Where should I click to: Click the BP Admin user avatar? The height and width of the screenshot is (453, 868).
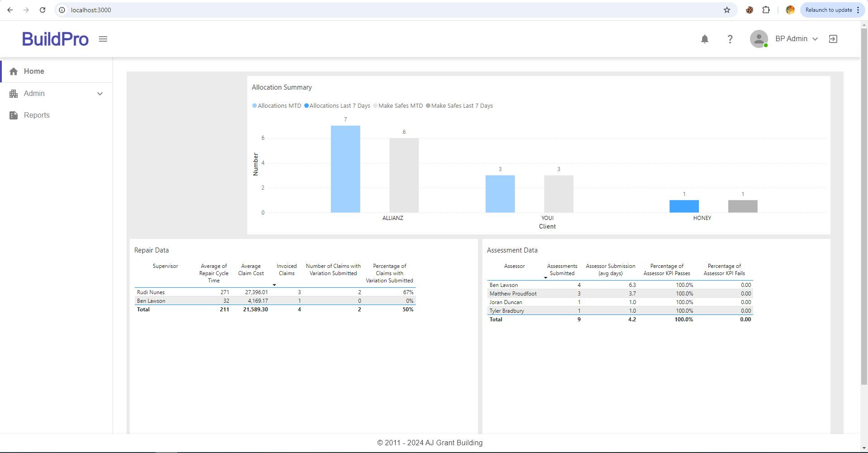tap(759, 39)
